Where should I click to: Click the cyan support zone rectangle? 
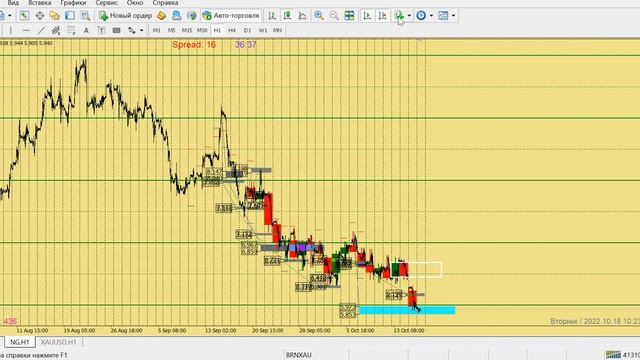tap(407, 310)
